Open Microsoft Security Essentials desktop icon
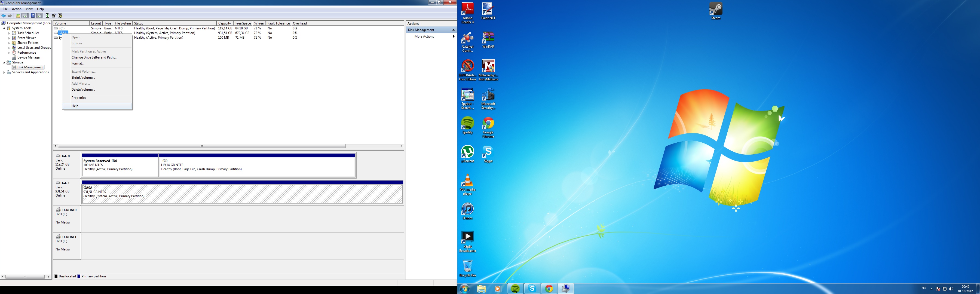980x294 pixels. pos(488,99)
